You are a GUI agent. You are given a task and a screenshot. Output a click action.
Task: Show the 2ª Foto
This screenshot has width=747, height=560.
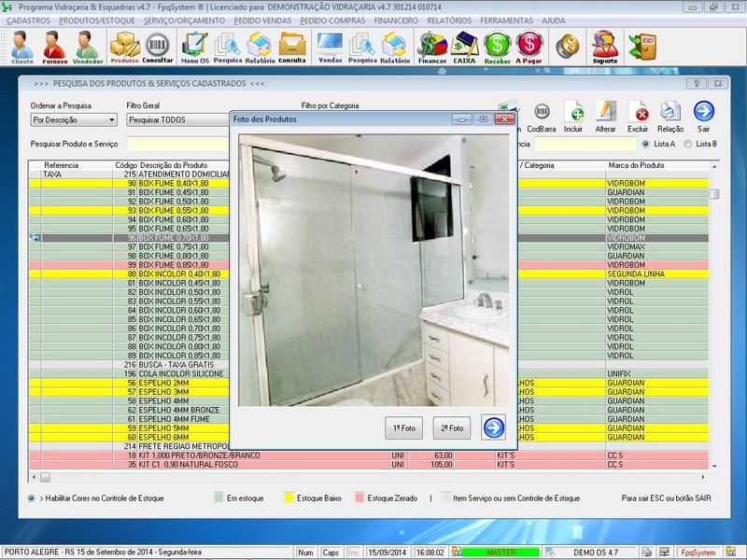pos(452,428)
